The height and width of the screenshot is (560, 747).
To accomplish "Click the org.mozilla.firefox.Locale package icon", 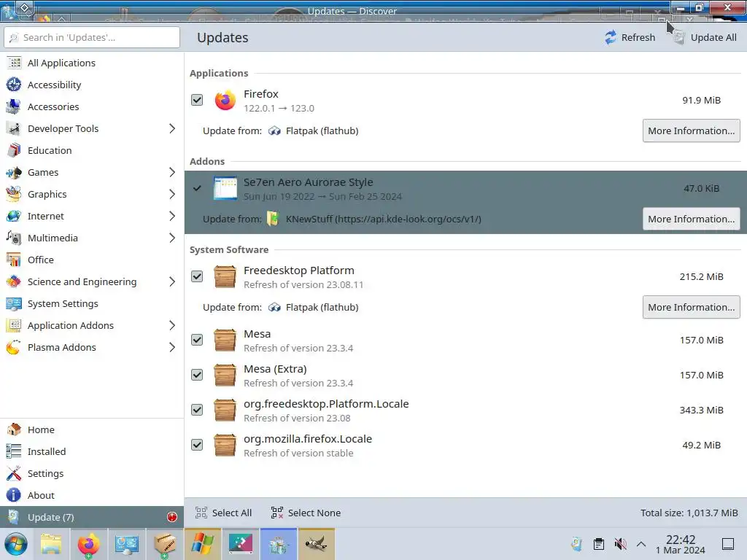I will (225, 446).
